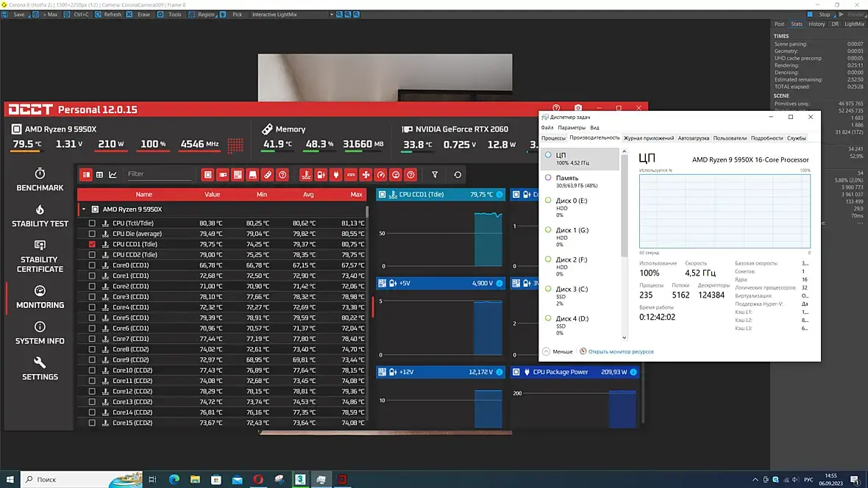Switch to Подробности tab
This screenshot has width=868, height=488.
(x=766, y=138)
